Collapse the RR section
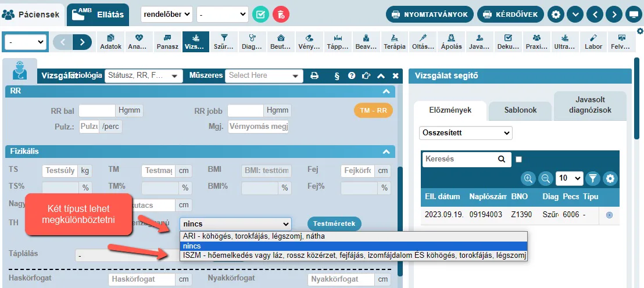This screenshot has width=644, height=288. [386, 92]
